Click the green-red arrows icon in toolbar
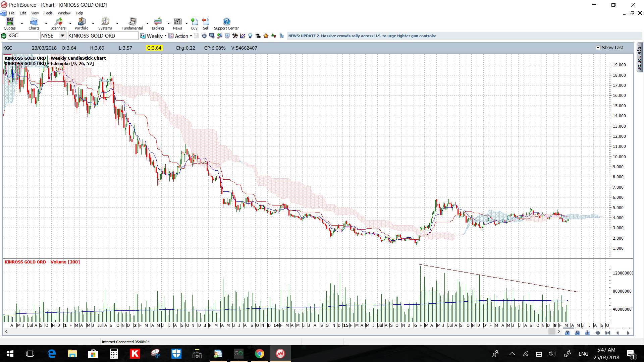Image resolution: width=644 pixels, height=362 pixels. point(274,36)
